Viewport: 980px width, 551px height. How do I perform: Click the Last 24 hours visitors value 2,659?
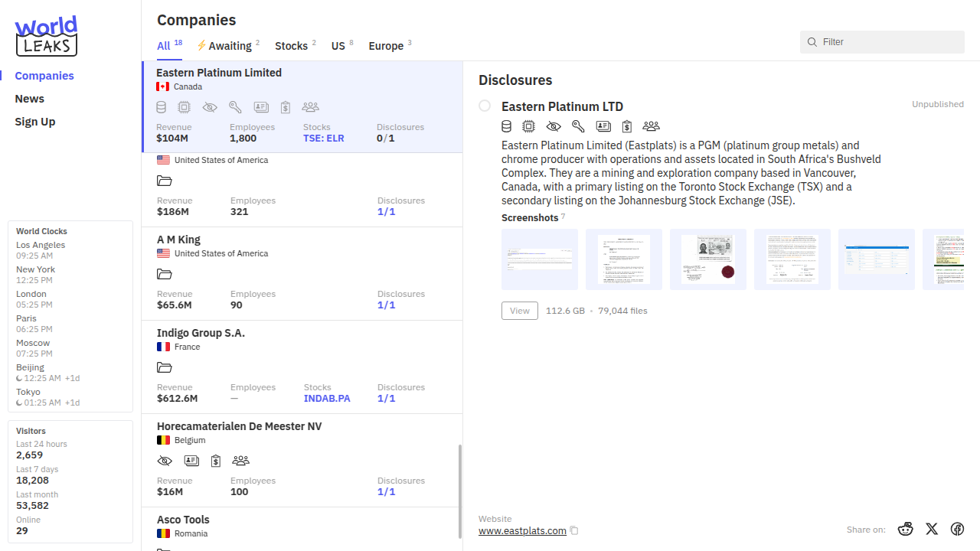(x=29, y=455)
